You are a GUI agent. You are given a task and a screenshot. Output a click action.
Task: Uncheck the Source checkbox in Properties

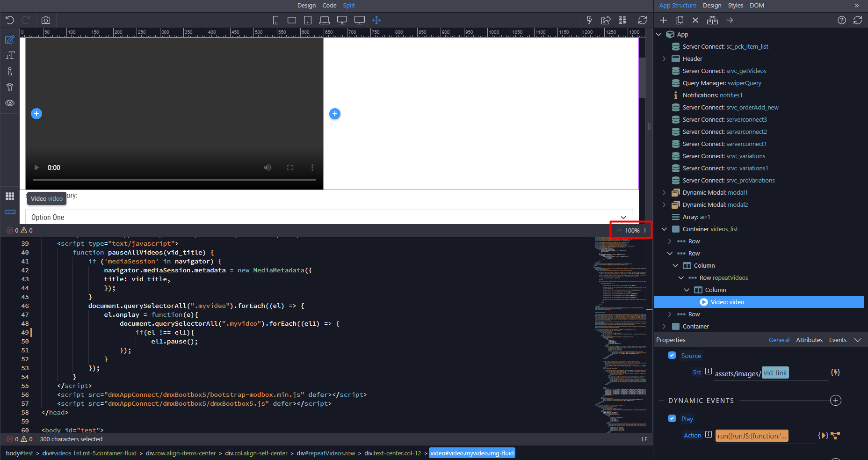[672, 355]
